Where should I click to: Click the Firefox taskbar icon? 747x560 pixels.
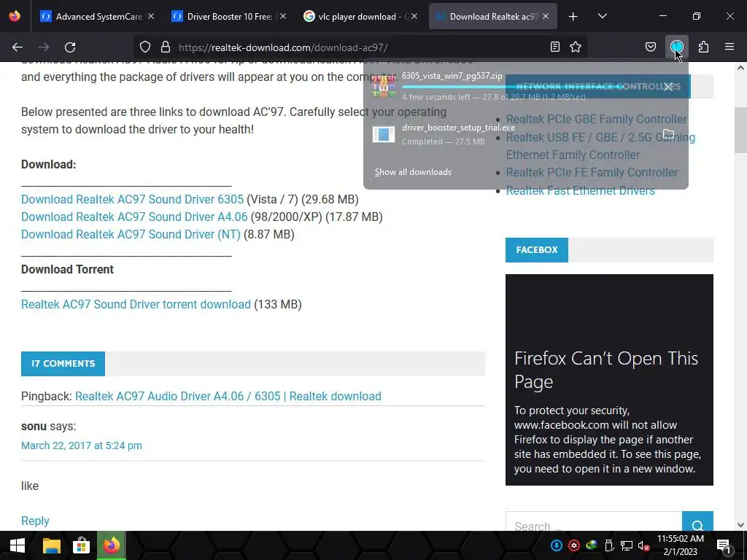click(x=112, y=545)
